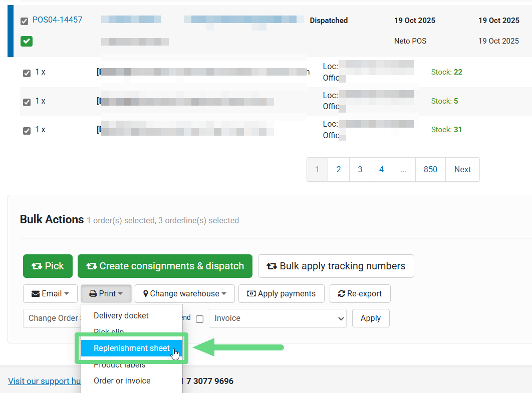
Task: Uncheck the POS04-14457 order checkbox
Action: (24, 22)
